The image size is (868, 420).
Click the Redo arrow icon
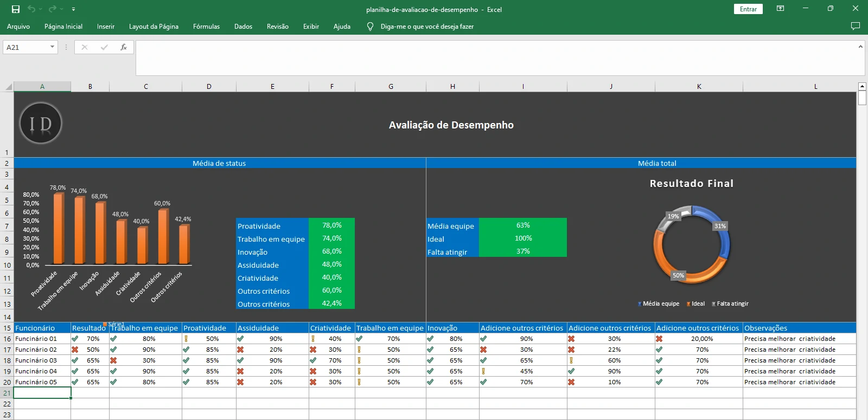[52, 9]
